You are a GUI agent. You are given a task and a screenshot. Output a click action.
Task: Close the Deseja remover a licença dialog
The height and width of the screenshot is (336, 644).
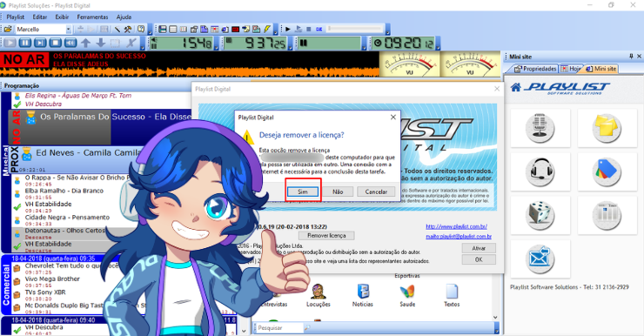(393, 117)
